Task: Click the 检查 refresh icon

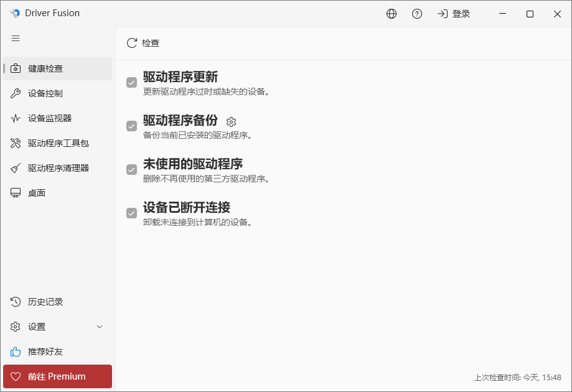Action: (132, 43)
